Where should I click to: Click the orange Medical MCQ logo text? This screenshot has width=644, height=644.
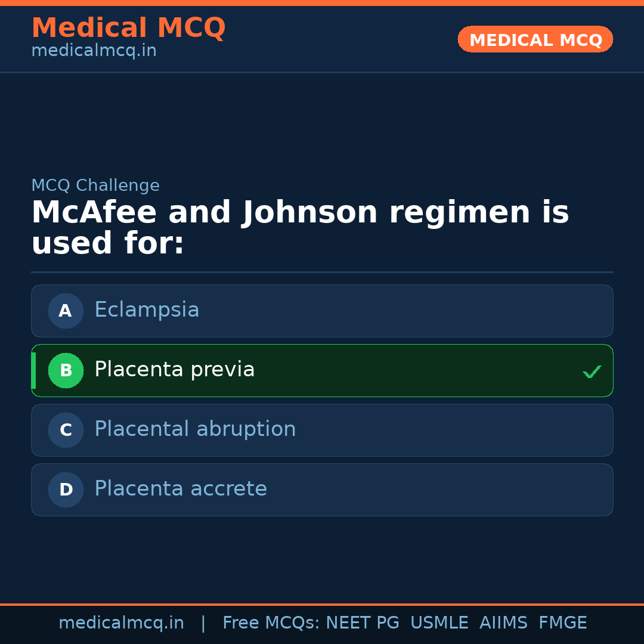(128, 27)
